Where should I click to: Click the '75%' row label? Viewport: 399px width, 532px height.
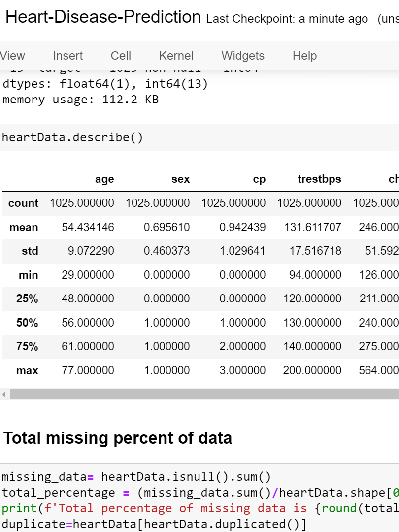click(27, 346)
